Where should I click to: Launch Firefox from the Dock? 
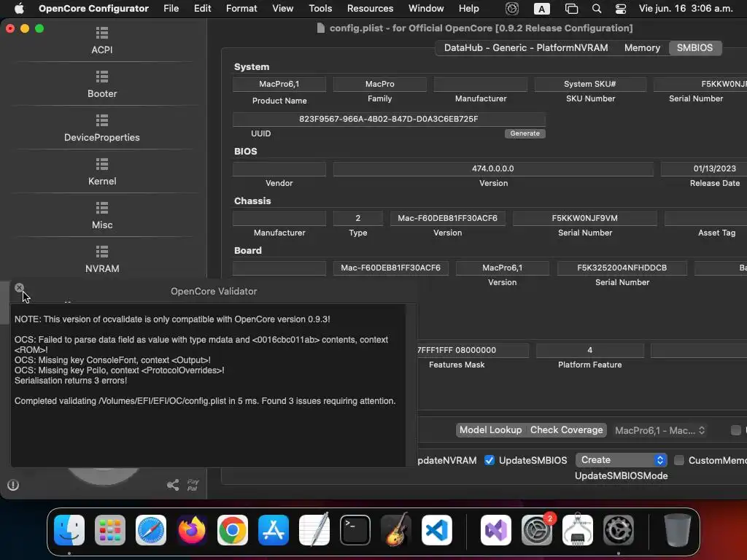pos(192,530)
